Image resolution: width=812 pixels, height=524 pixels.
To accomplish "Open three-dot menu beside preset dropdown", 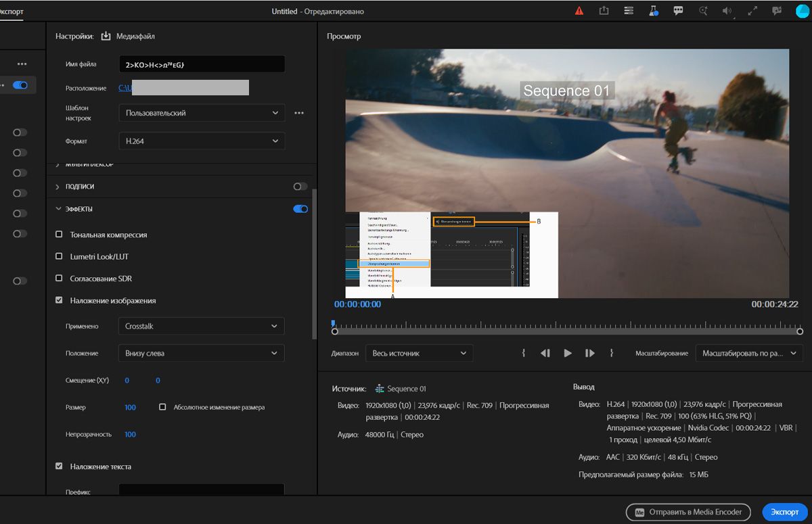I will click(299, 113).
